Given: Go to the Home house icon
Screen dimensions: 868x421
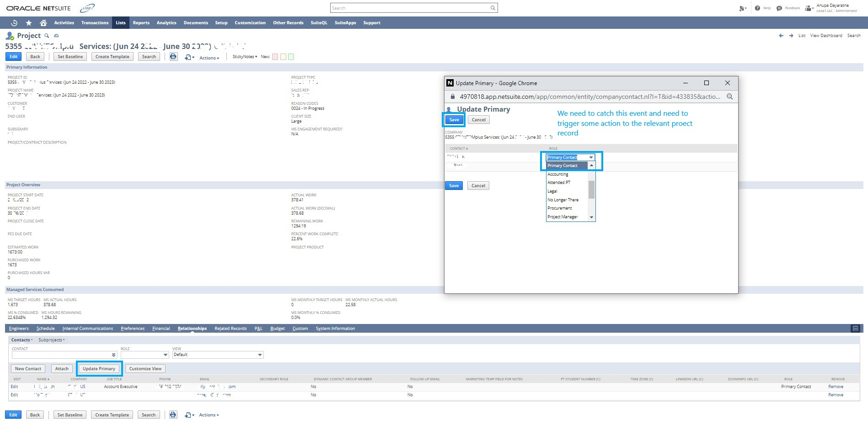Looking at the screenshot, I should point(43,23).
